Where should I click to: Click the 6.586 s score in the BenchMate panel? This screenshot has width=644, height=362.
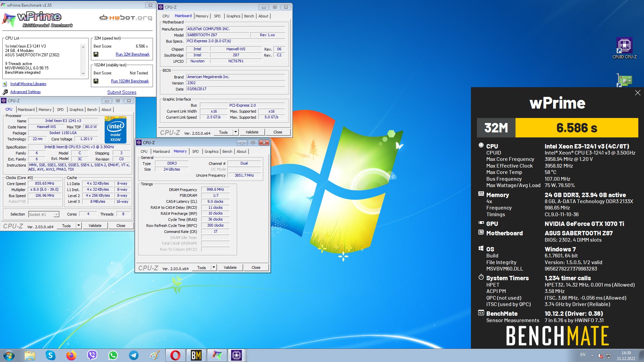(577, 128)
